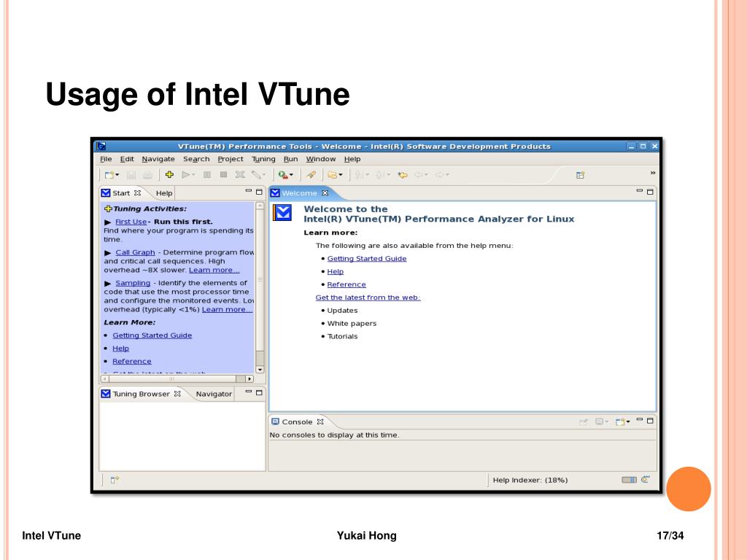
Task: Click the greyed Print toolbar icon
Action: pos(147,175)
